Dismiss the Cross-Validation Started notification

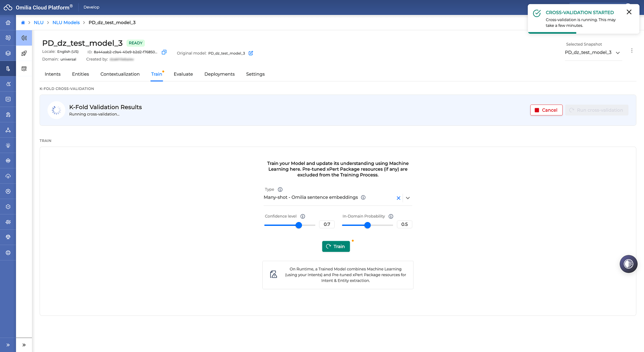point(629,12)
